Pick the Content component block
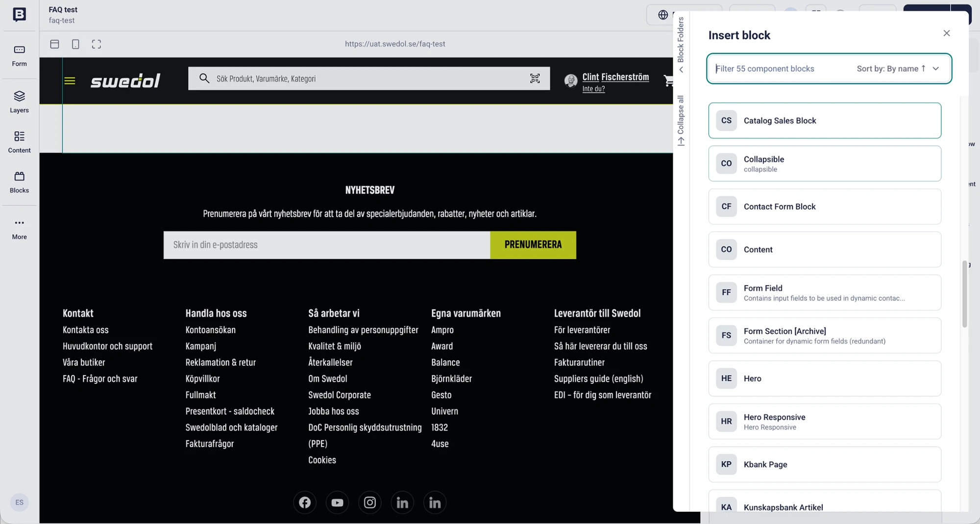 [x=825, y=249]
